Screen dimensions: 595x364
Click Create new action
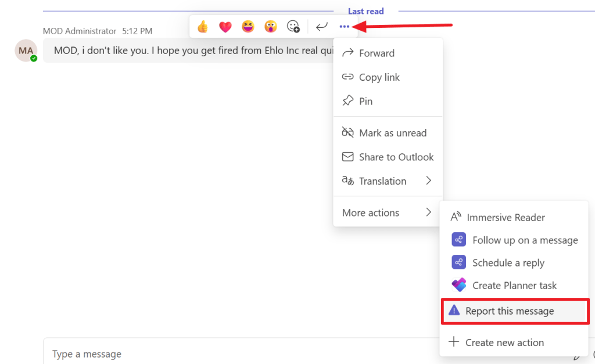pyautogui.click(x=504, y=343)
